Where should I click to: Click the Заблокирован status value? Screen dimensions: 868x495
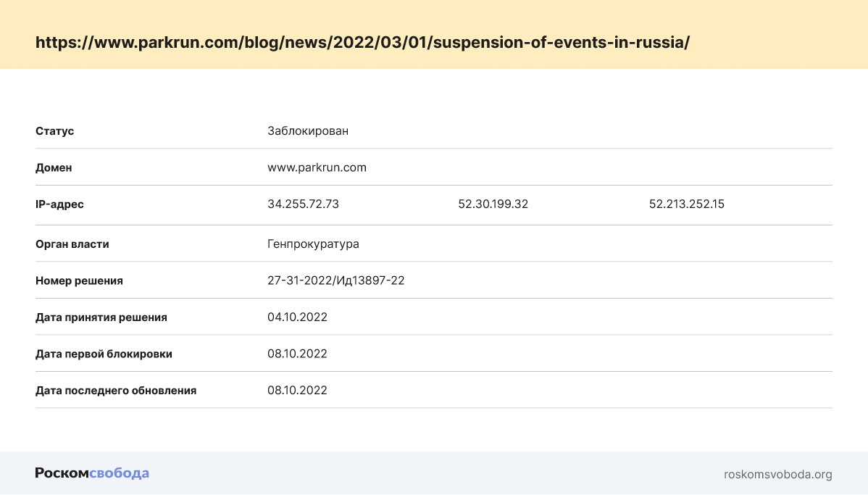pos(307,131)
